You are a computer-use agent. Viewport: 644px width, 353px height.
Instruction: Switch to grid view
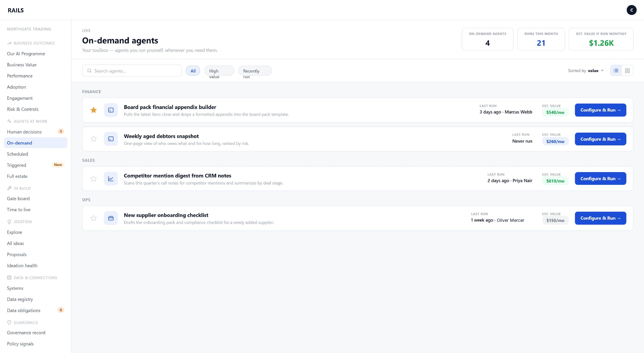627,70
